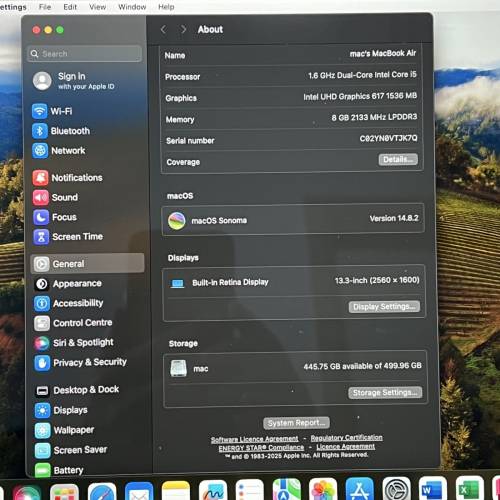Click the 13.3-inch (2560 × 1600) text

[x=377, y=280]
